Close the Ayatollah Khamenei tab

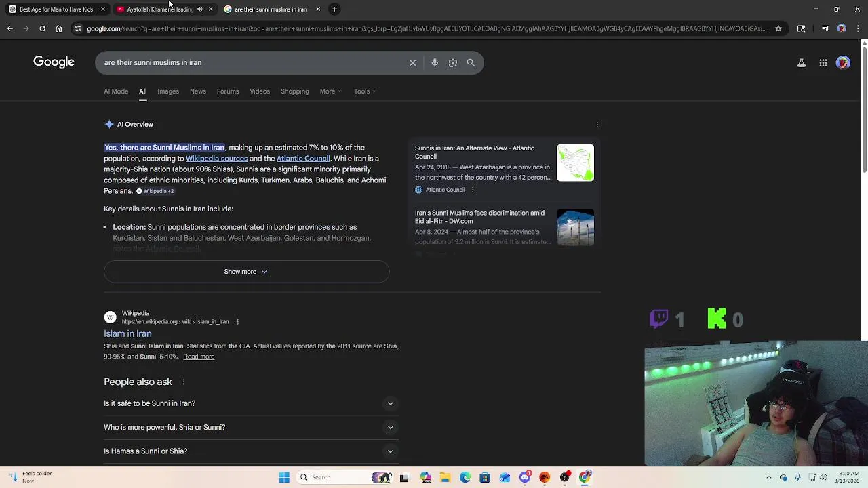click(x=210, y=9)
